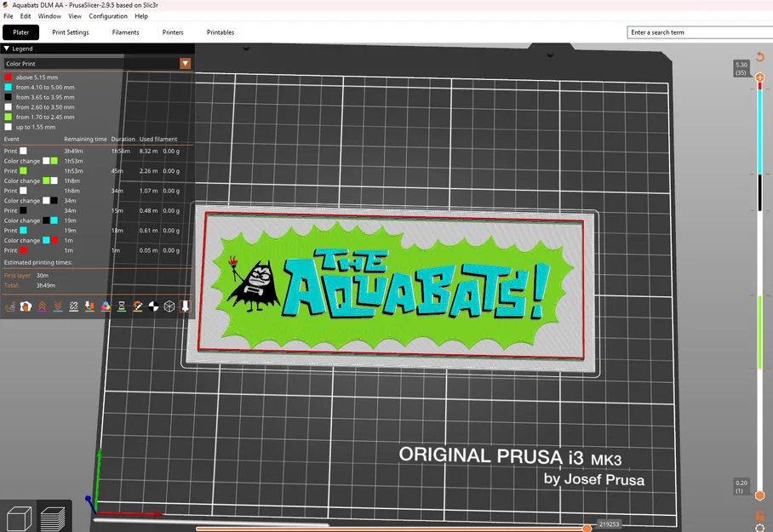Click 'Used filament' column header

[x=158, y=139]
